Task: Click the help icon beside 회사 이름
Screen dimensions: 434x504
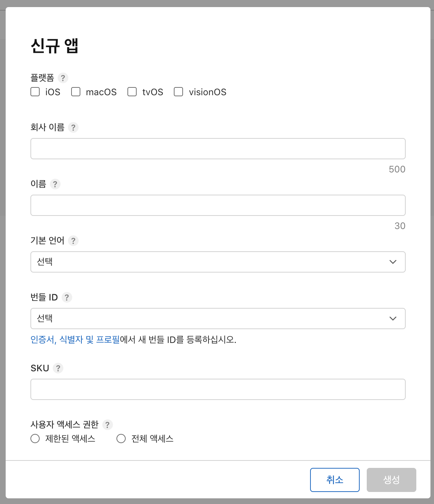Action: (73, 127)
